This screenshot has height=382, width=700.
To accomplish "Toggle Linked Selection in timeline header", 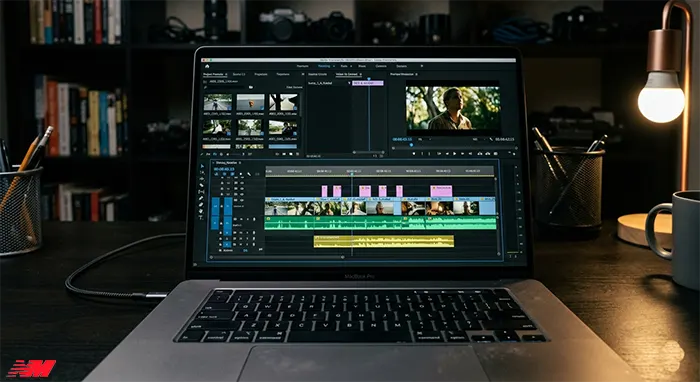I will pos(232,174).
